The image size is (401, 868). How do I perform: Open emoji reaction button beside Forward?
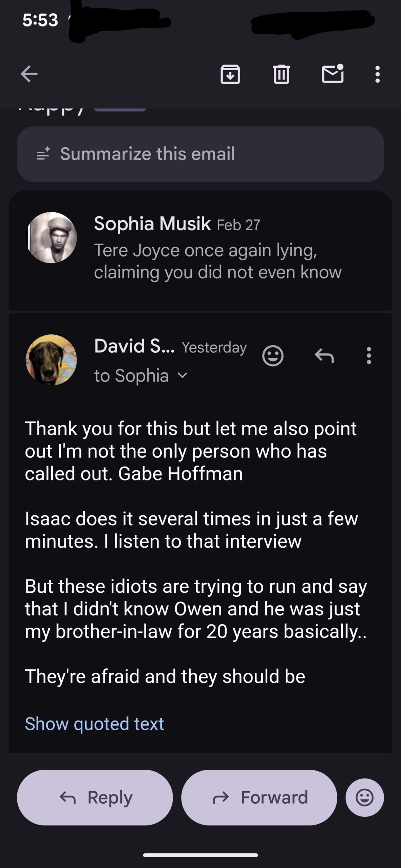point(365,797)
